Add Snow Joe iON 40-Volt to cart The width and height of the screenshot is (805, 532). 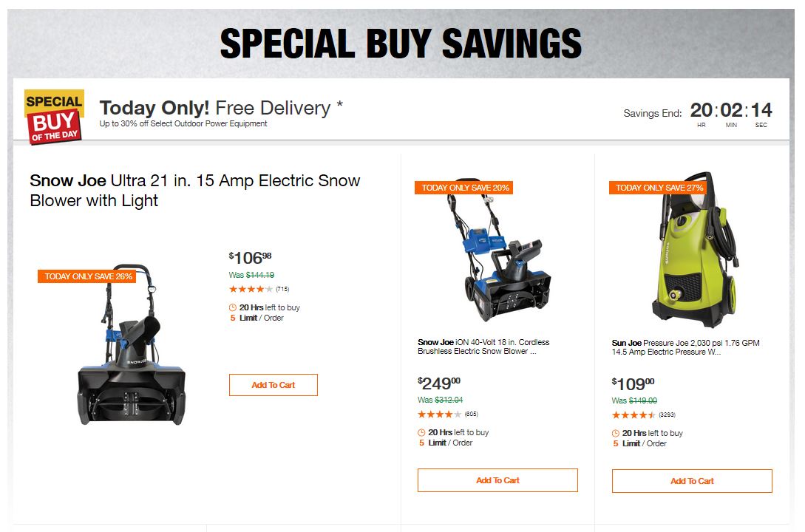pyautogui.click(x=497, y=480)
